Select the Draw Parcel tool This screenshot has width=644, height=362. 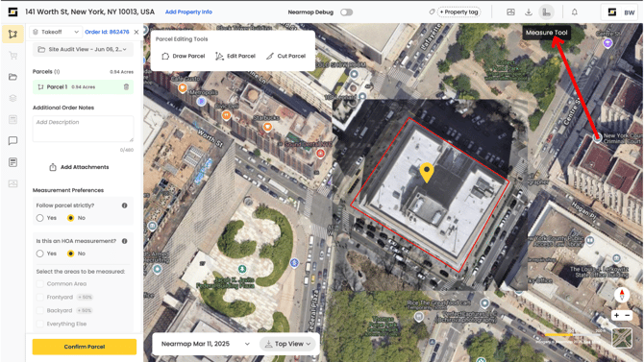[x=184, y=56]
